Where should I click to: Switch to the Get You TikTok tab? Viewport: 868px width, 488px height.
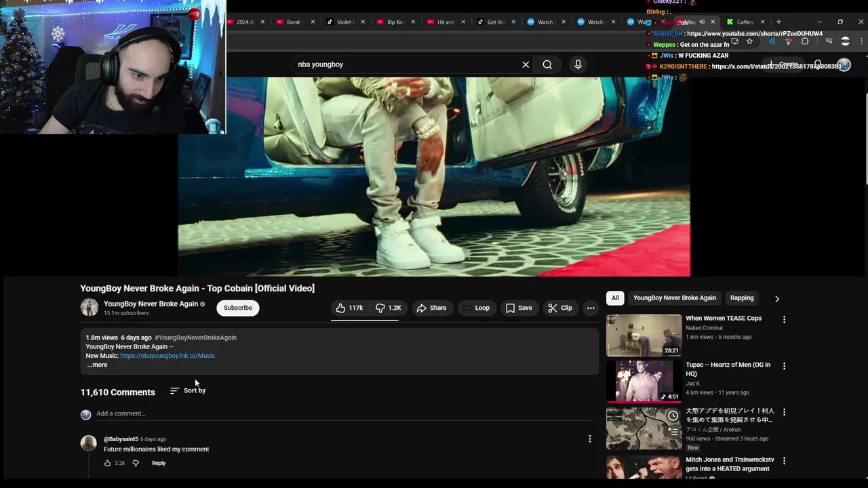[496, 22]
